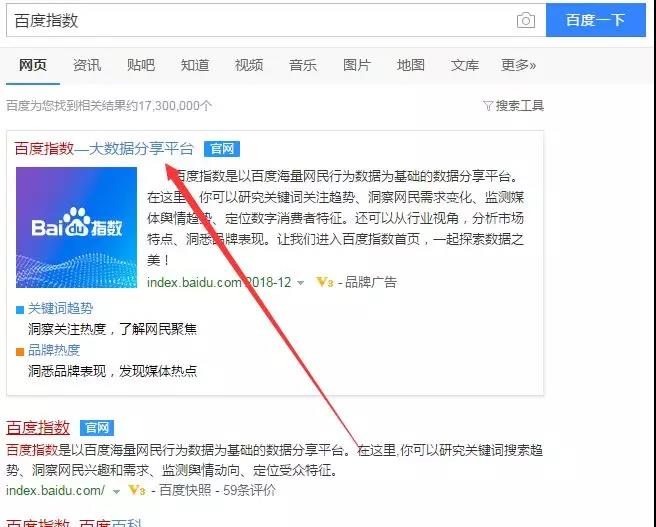Image resolution: width=656 pixels, height=527 pixels.
Task: Go to the 图片 tab
Action: pyautogui.click(x=357, y=65)
